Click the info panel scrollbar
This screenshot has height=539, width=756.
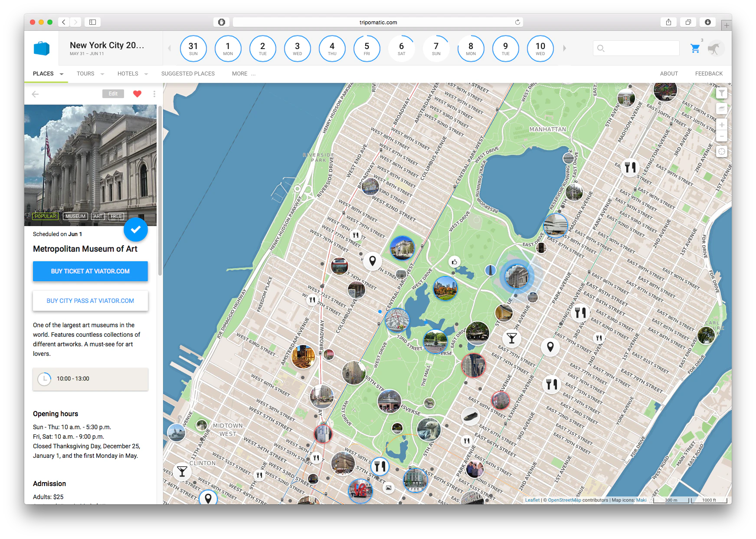click(x=160, y=191)
